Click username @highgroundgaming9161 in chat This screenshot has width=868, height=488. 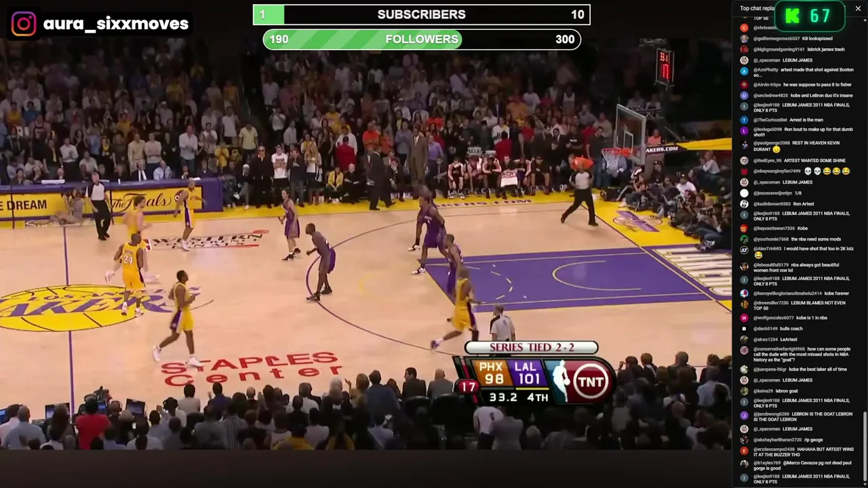coord(779,49)
